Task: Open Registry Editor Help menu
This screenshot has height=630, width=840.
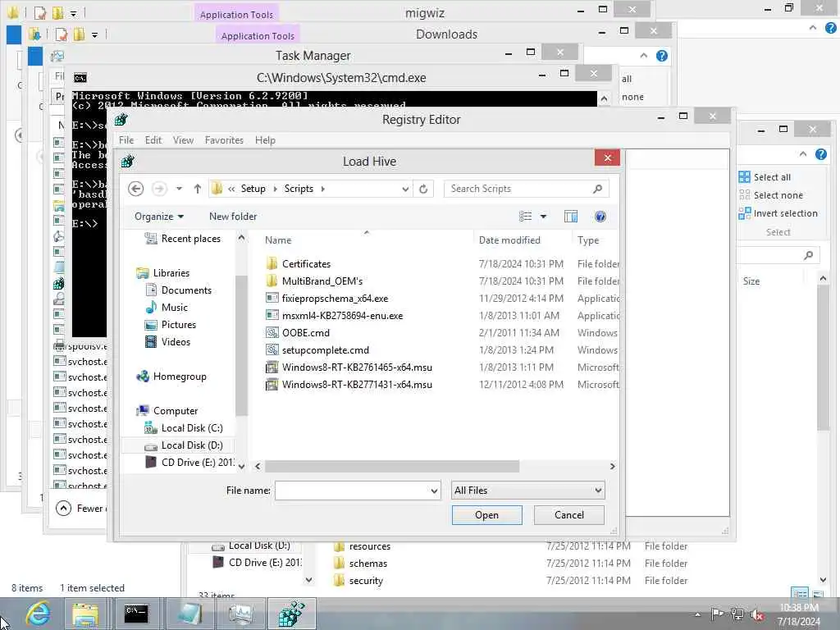Action: click(x=265, y=139)
